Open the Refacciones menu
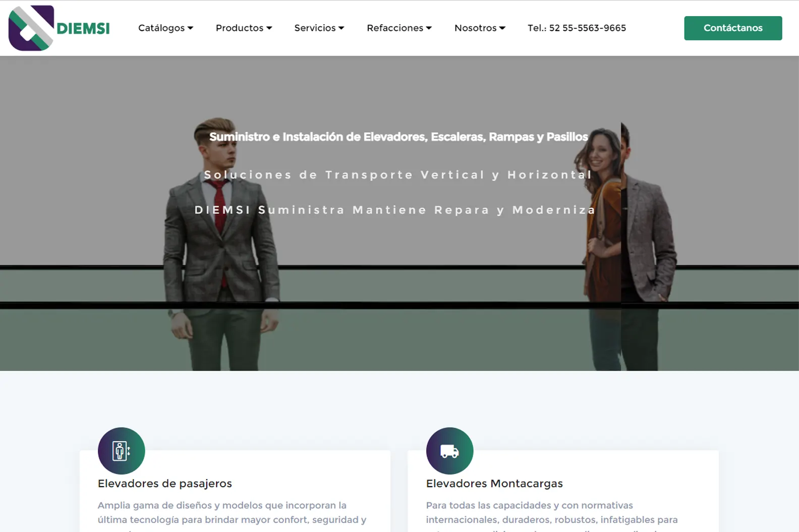 399,28
